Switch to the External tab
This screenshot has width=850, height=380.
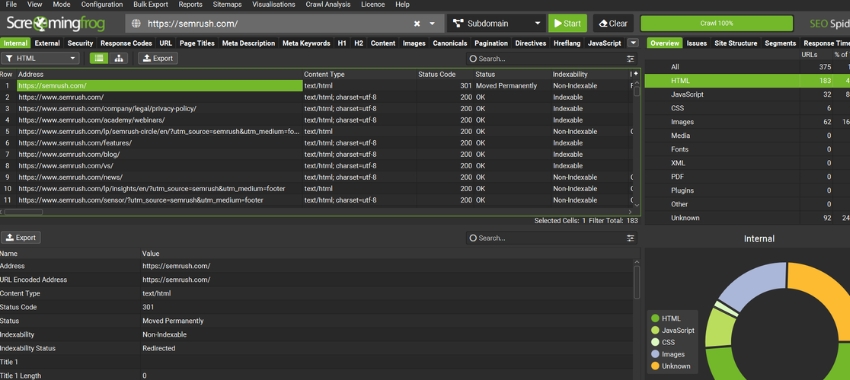click(x=47, y=43)
